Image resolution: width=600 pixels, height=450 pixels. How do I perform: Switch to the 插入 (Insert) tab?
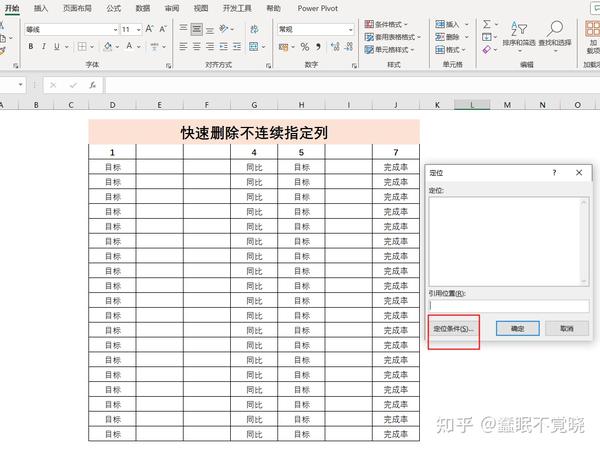pos(41,8)
